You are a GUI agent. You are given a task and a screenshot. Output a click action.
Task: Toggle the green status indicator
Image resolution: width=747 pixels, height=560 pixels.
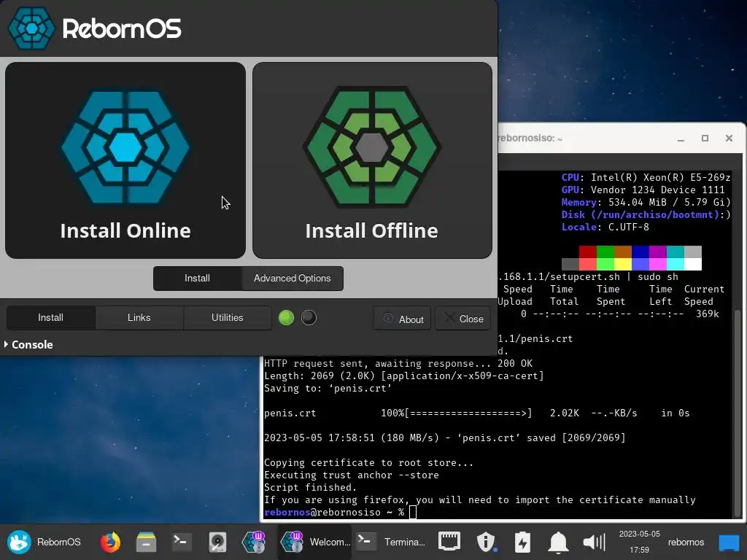286,318
